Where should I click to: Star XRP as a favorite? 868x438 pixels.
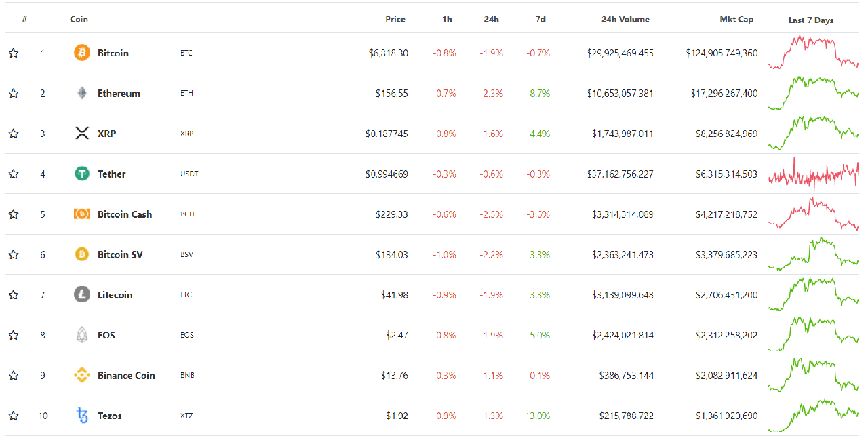14,134
